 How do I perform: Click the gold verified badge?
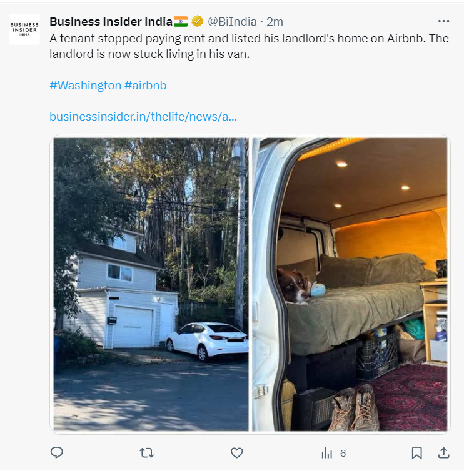click(x=197, y=21)
